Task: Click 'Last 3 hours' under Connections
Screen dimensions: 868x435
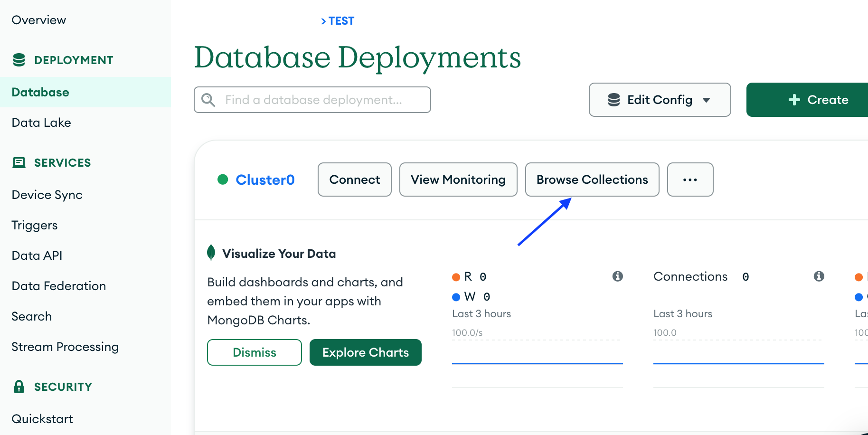Action: (x=683, y=313)
